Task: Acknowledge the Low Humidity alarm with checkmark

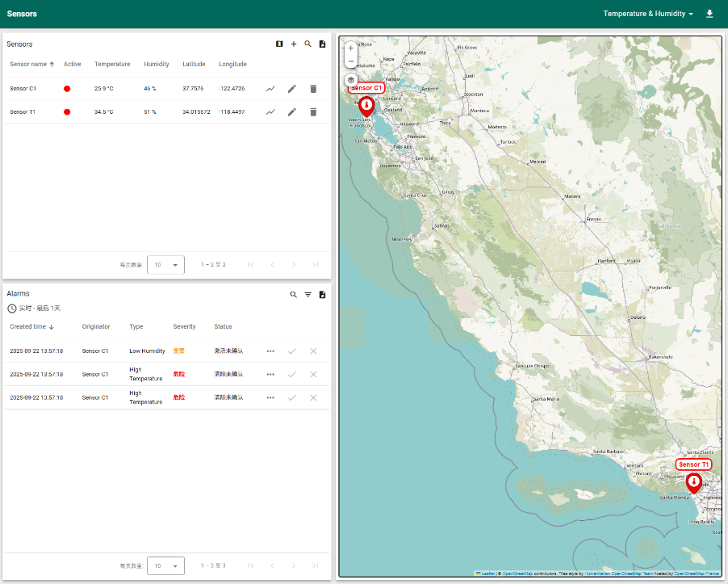Action: coord(292,351)
